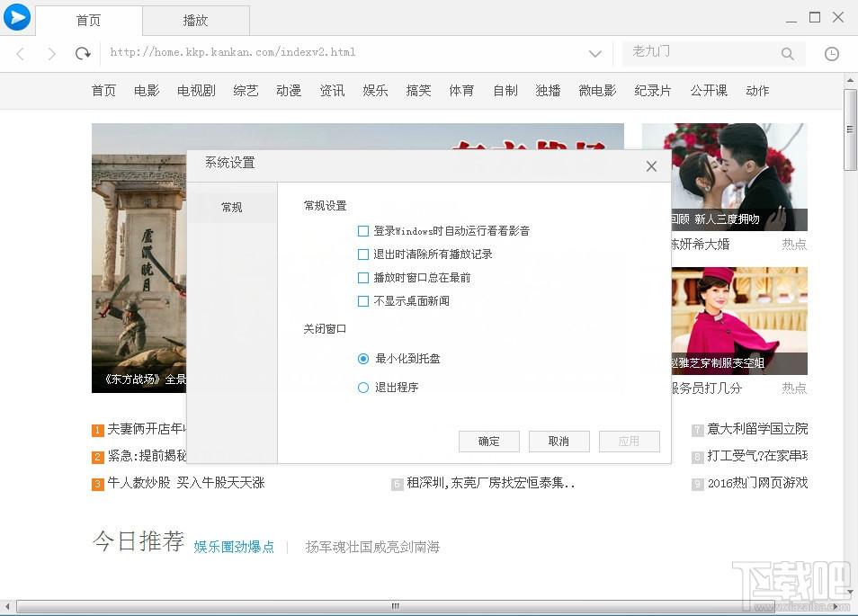Open 独播 nav item
858x616 pixels.
(x=548, y=91)
